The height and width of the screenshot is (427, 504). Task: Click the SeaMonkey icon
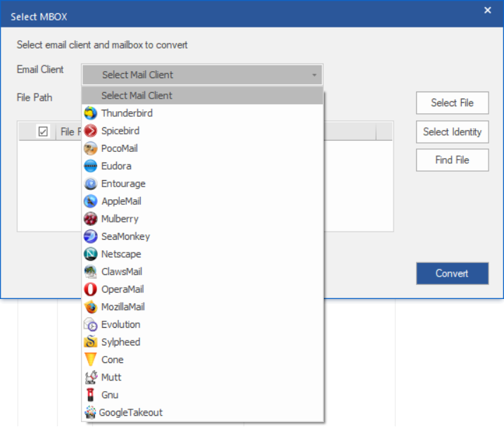pos(90,236)
